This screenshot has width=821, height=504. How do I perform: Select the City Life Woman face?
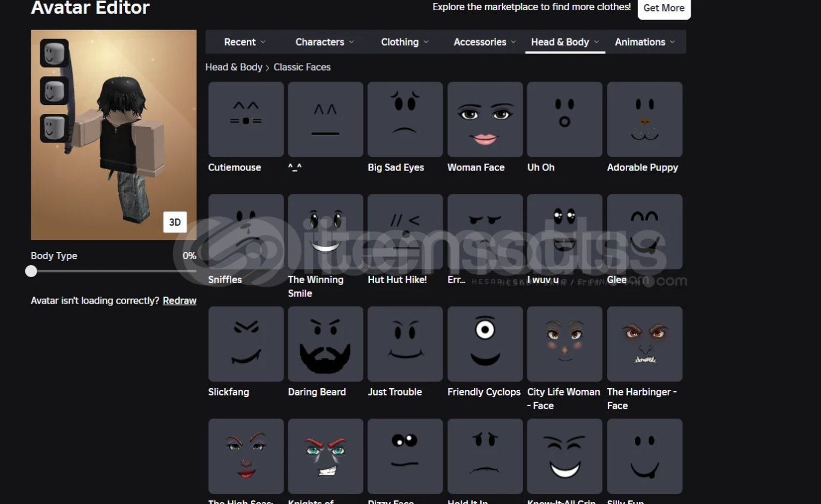pyautogui.click(x=565, y=344)
